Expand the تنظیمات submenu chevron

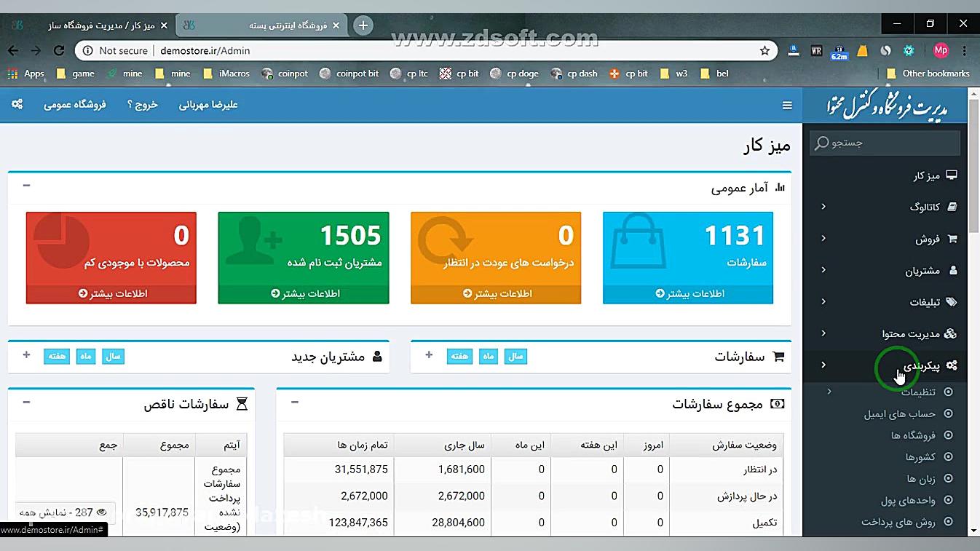coord(829,391)
